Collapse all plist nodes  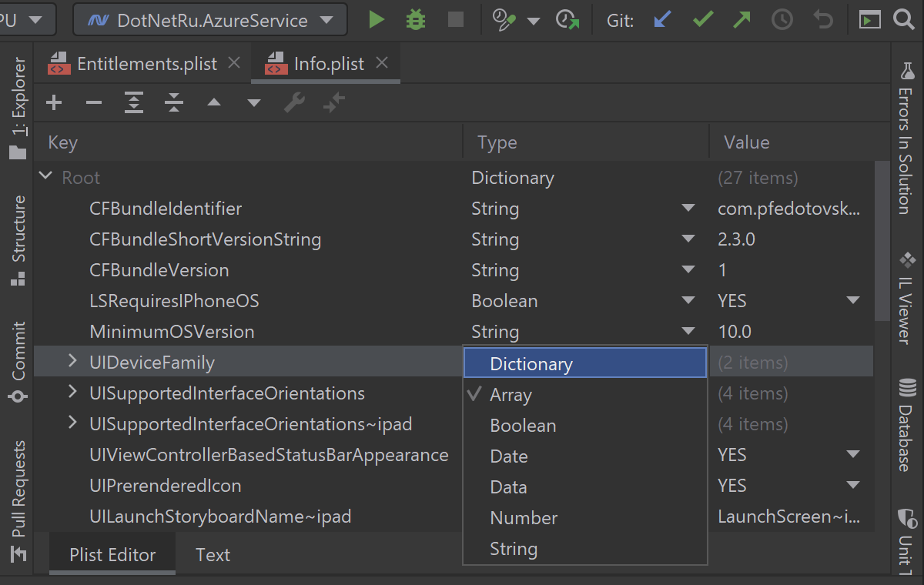click(x=174, y=102)
